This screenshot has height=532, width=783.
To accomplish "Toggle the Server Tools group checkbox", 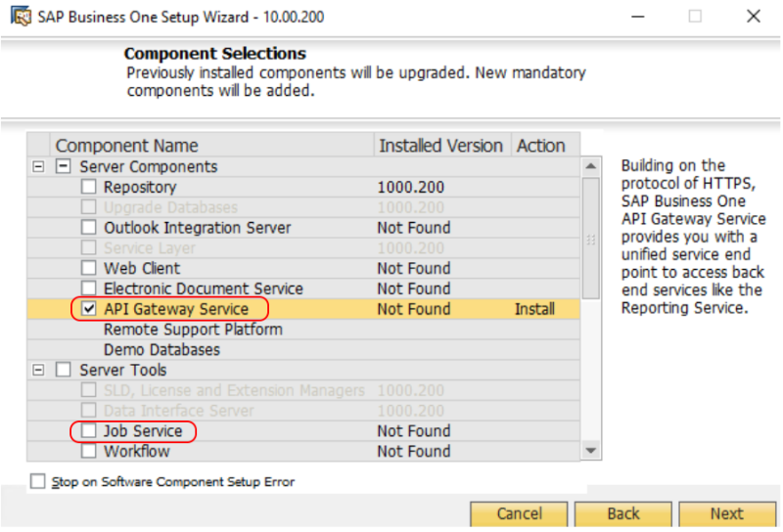I will click(64, 370).
